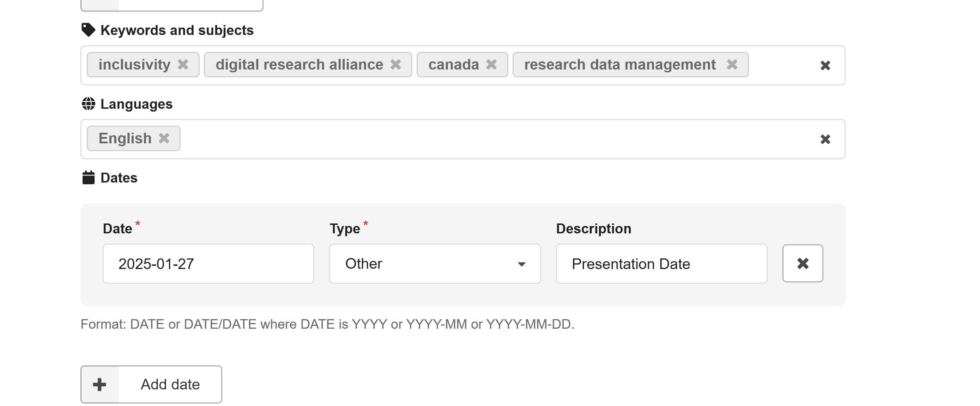Viewport: 980px width, 406px height.
Task: Click the Description field with Presentation Date
Action: (x=661, y=264)
